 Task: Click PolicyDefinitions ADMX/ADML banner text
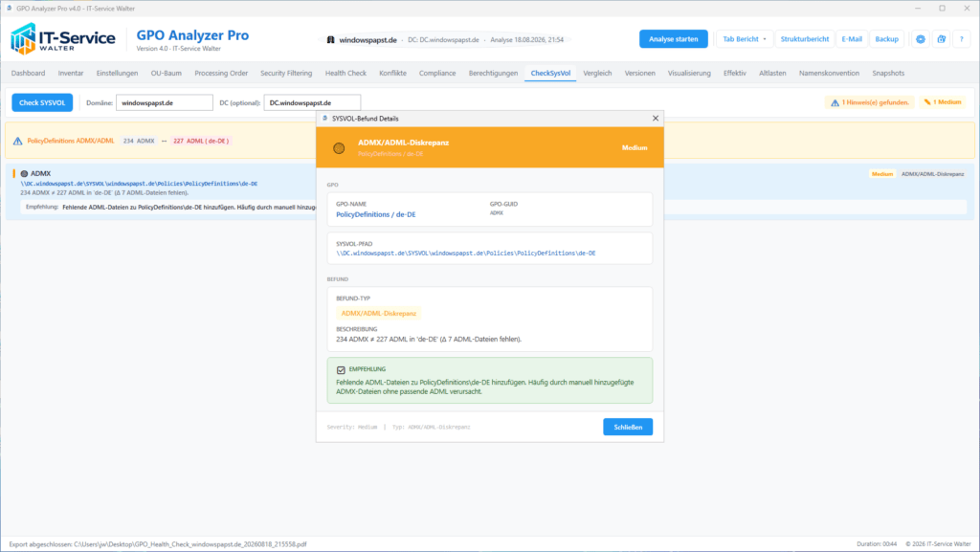tap(71, 142)
